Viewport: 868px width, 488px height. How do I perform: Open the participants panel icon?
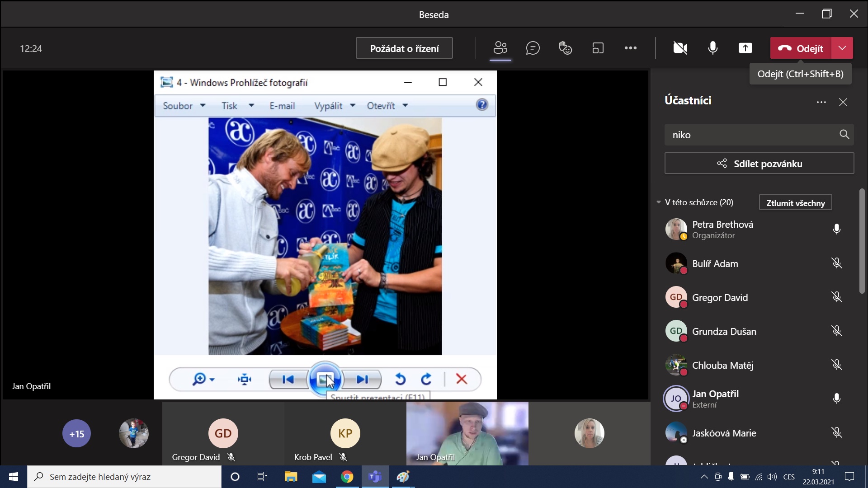coord(500,48)
